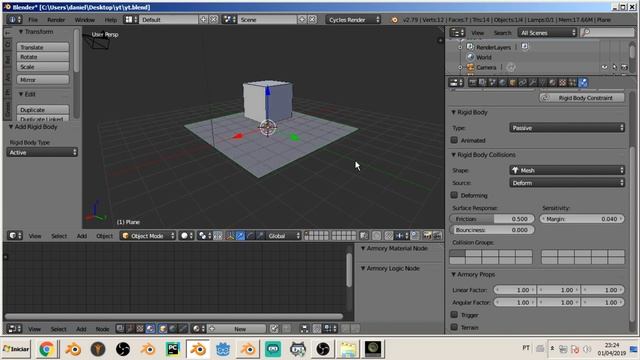Screen dimensions: 640x360
Task: Click the Rotate button
Action: [x=43, y=57]
